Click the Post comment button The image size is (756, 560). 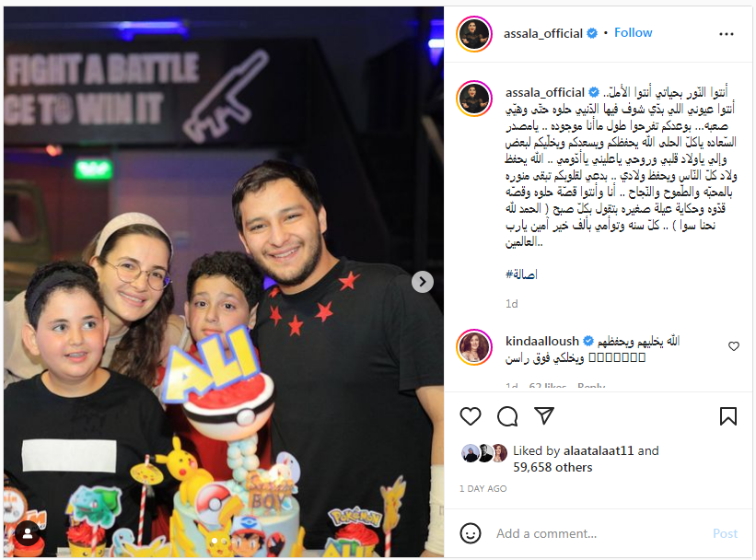(x=725, y=533)
